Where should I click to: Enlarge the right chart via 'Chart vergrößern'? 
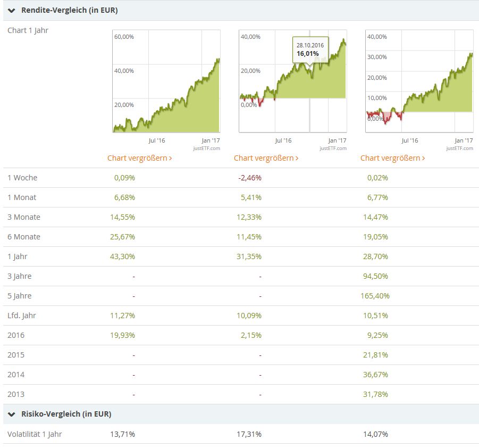(x=392, y=158)
